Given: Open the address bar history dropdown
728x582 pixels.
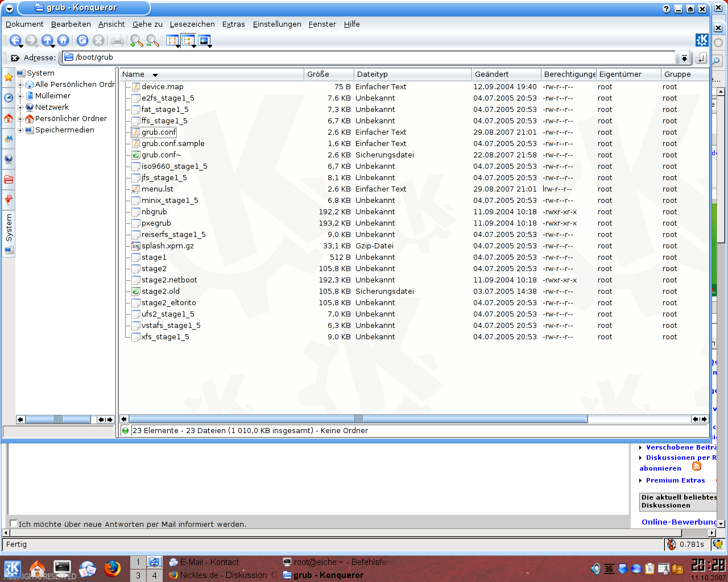Looking at the screenshot, I should click(x=684, y=58).
